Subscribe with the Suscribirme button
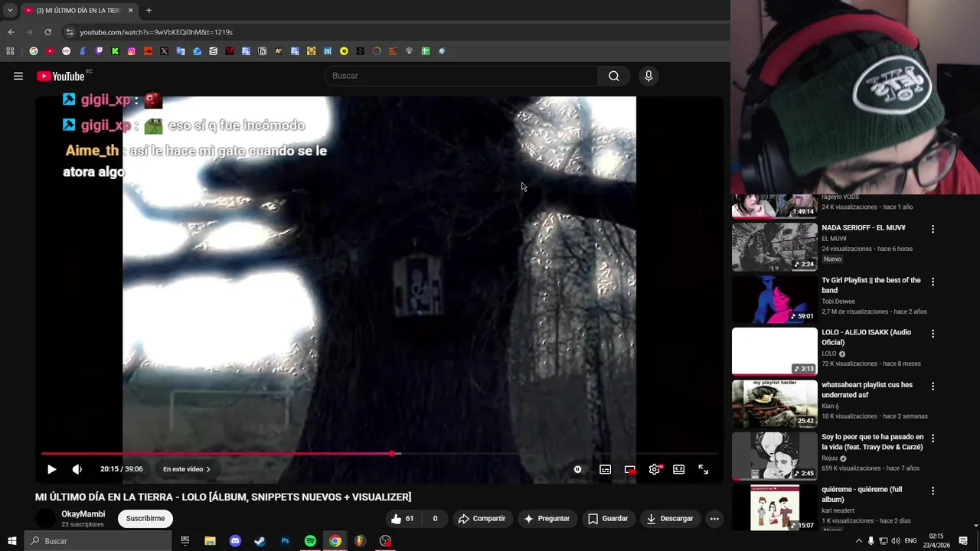 (x=145, y=518)
